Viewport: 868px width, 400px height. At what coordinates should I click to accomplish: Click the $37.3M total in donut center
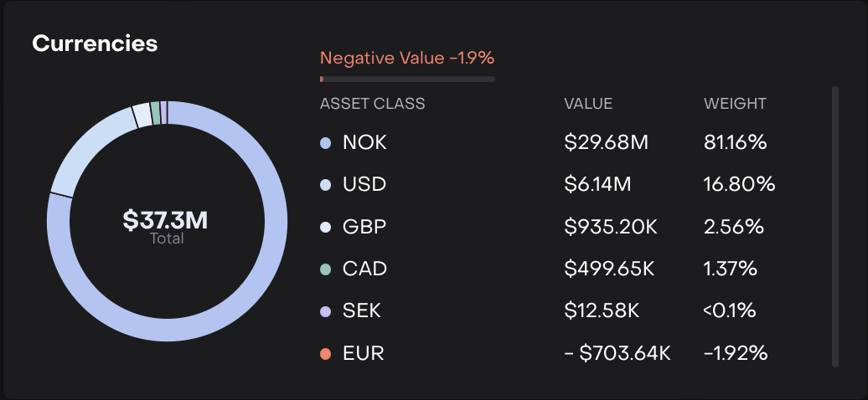(166, 221)
